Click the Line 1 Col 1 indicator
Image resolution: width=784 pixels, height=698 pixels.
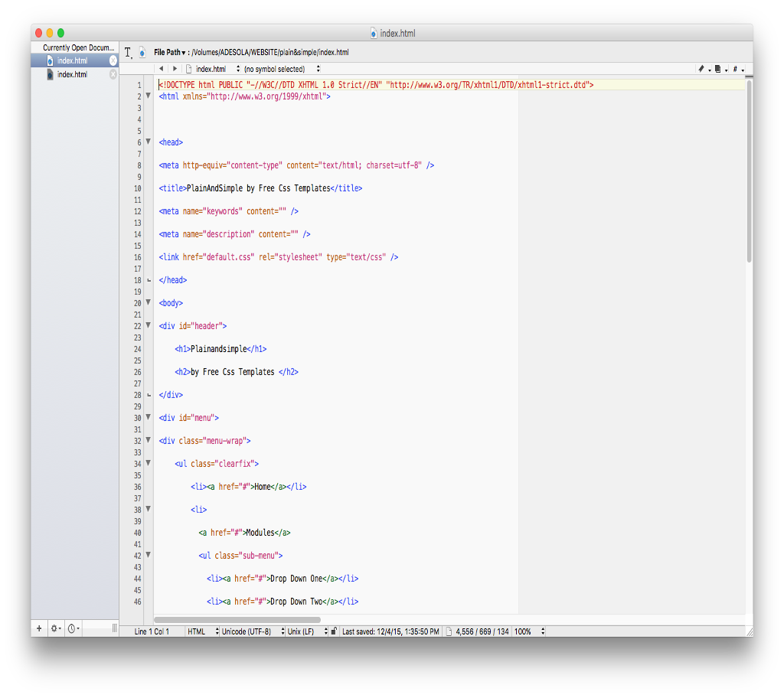point(152,631)
